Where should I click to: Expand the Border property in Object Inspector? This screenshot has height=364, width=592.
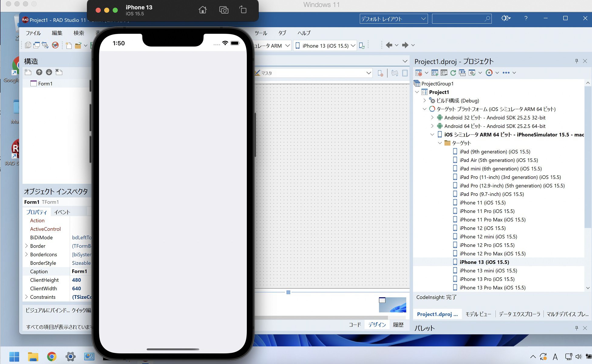click(26, 246)
